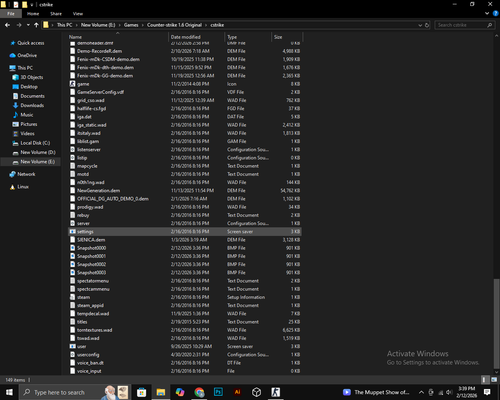Open Counter-Strike icon on taskbar
This screenshot has width=500, height=400.
click(x=276, y=392)
